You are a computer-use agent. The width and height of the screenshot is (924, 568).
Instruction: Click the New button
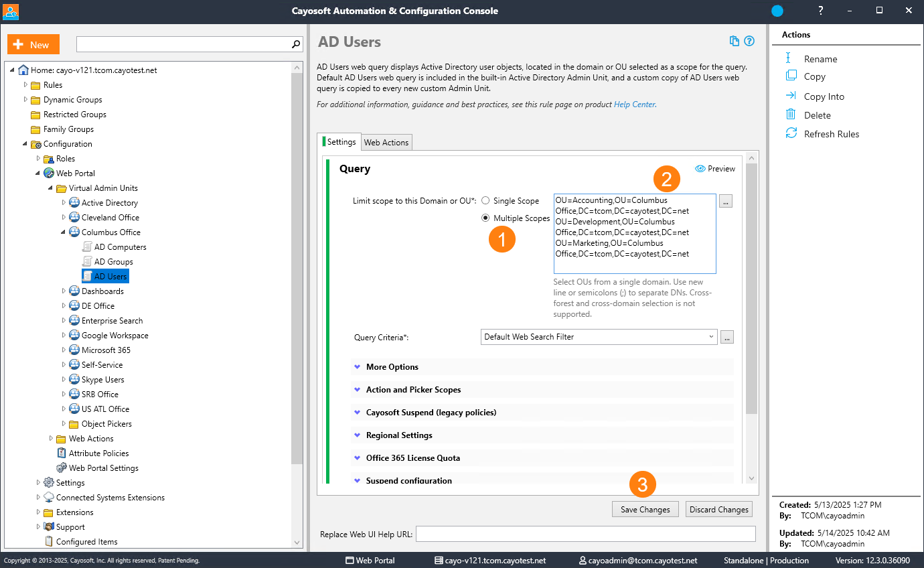click(x=33, y=44)
